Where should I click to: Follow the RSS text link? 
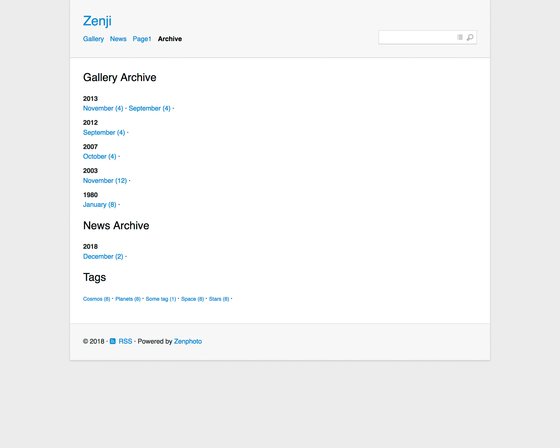(125, 341)
